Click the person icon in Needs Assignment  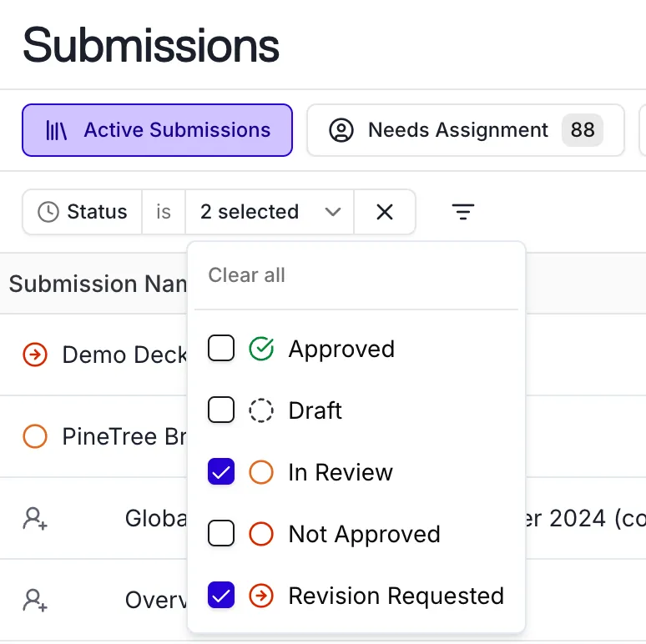[x=341, y=130]
